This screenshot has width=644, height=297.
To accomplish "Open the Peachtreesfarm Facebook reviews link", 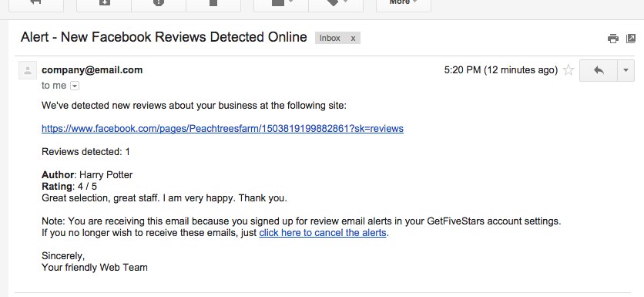I will coord(223,129).
